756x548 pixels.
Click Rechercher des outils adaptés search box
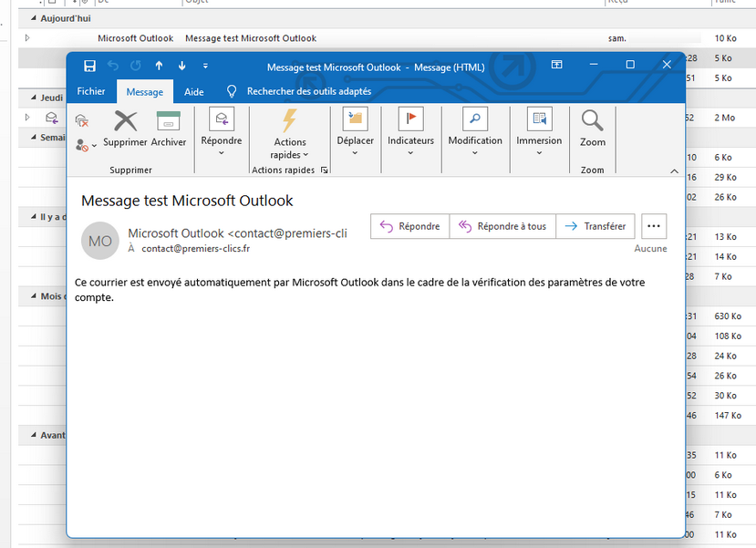coord(309,91)
